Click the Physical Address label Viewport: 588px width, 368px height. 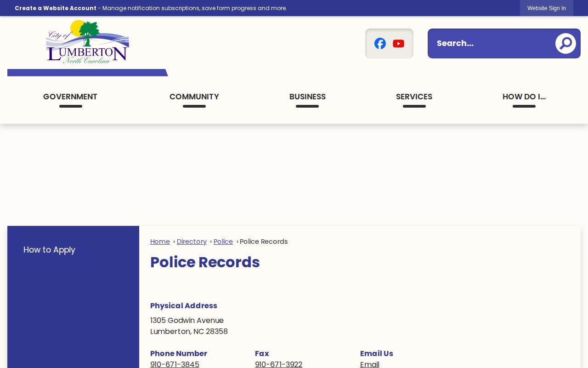click(184, 305)
